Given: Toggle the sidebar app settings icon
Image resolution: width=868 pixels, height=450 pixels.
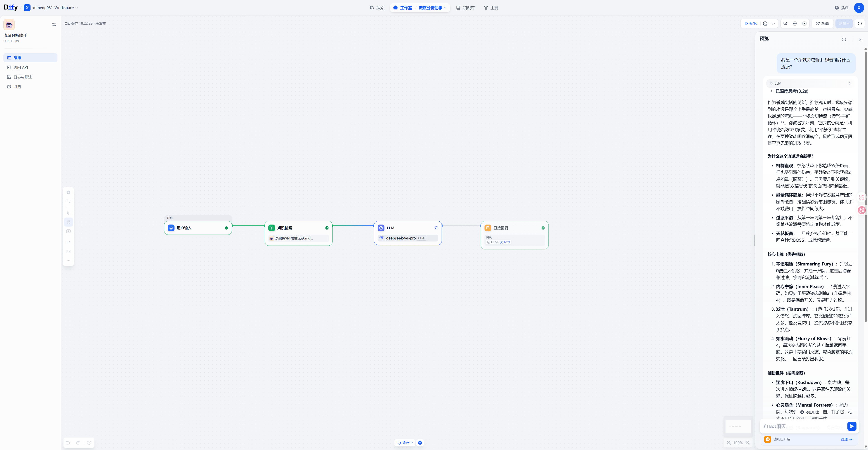Looking at the screenshot, I should point(54,25).
